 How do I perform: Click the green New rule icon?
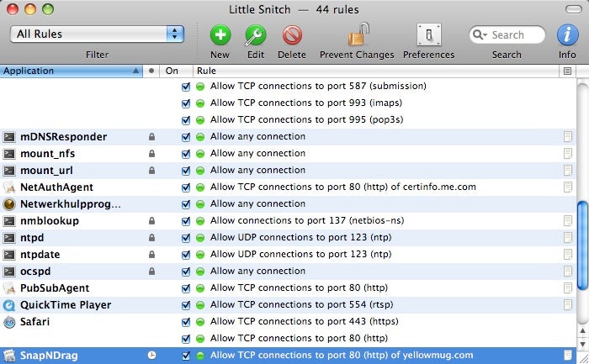click(220, 34)
